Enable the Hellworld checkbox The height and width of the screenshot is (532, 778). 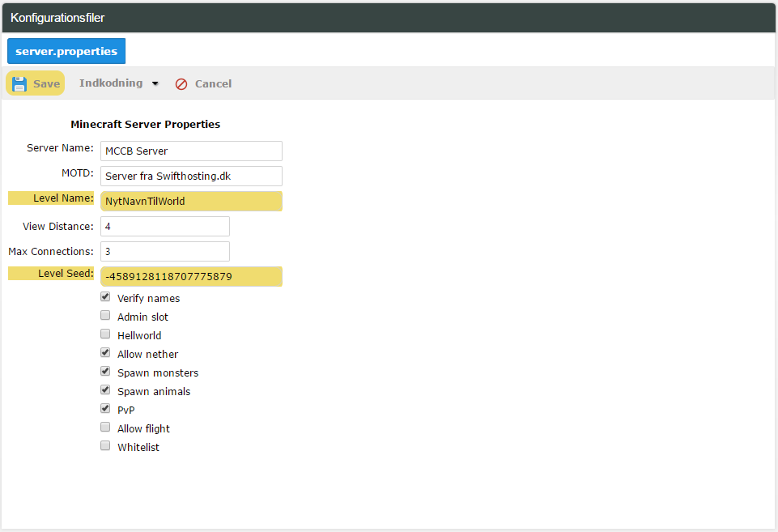(105, 334)
